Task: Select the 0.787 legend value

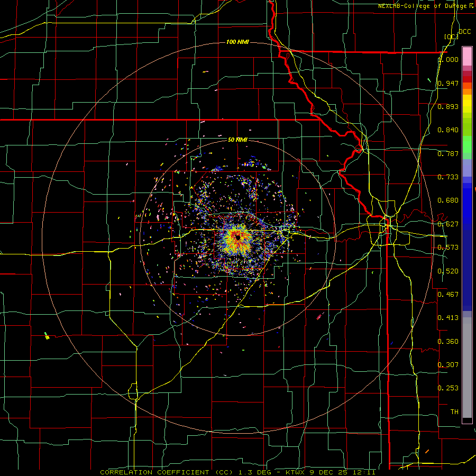Action: coord(448,153)
